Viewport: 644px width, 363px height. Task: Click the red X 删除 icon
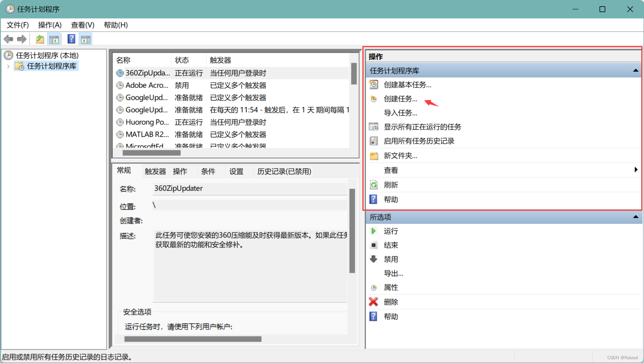pos(374,302)
